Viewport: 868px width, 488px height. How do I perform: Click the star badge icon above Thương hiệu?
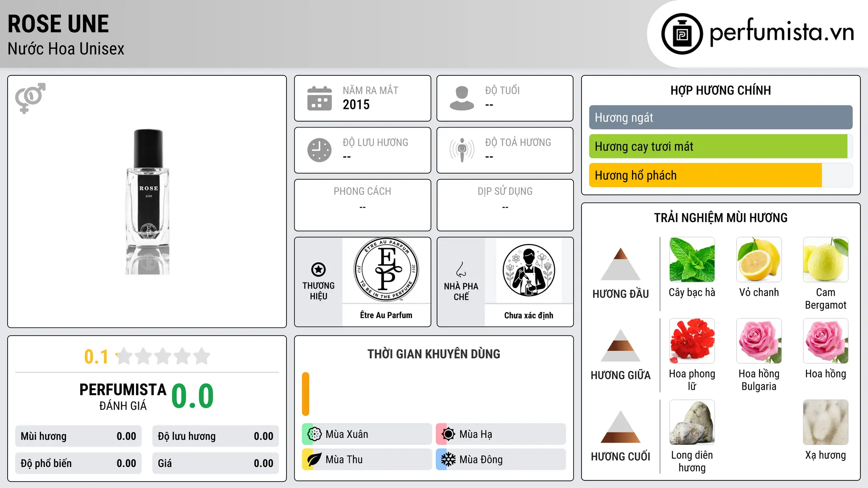click(x=318, y=269)
